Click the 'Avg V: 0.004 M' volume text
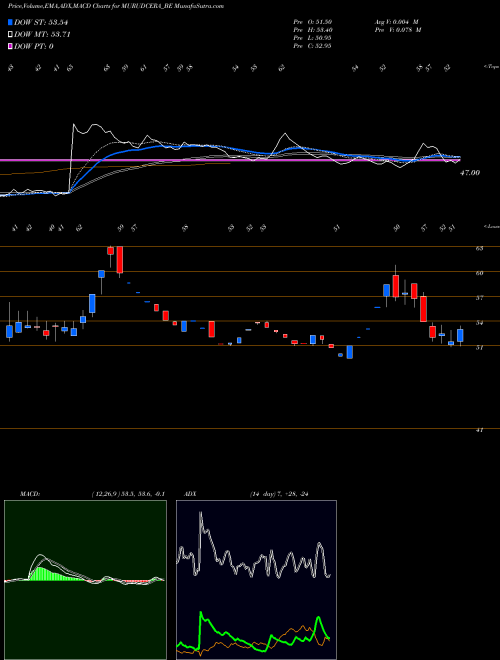 coord(396,22)
